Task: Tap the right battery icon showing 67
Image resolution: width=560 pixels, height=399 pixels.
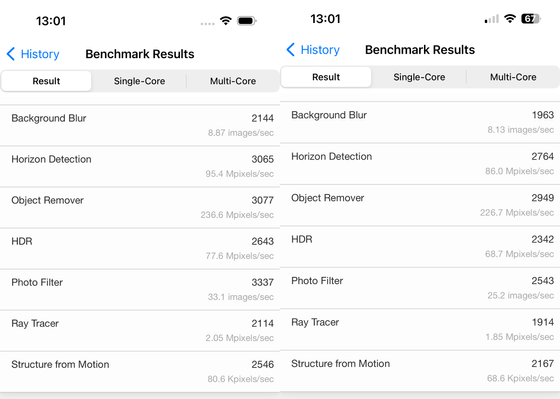Action: pyautogui.click(x=531, y=18)
